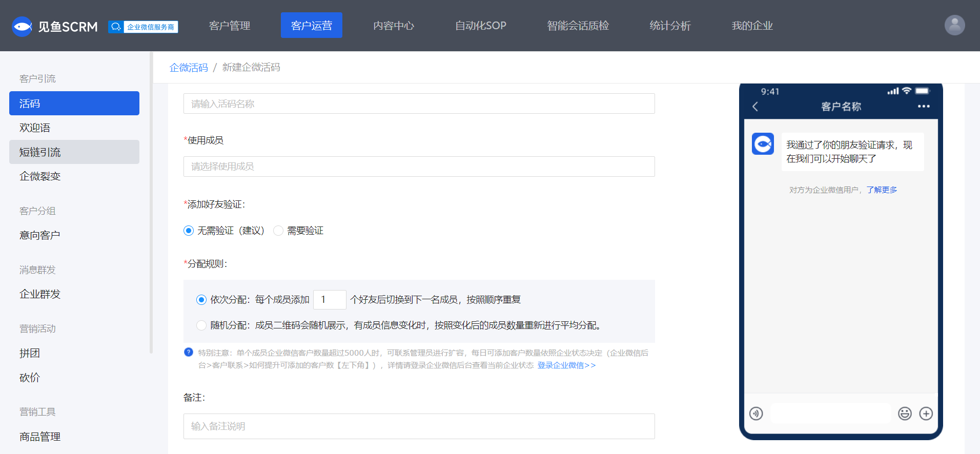Click the plus icon in phone preview
The width and height of the screenshot is (980, 454).
[926, 414]
